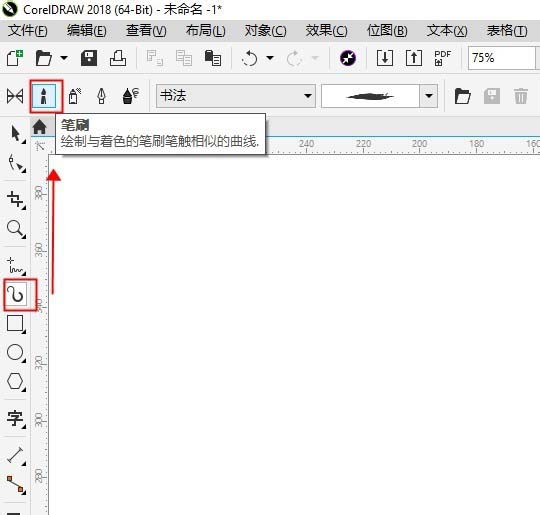The image size is (540, 515).
Task: Click the Paste clipboard icon
Action: tap(212, 58)
